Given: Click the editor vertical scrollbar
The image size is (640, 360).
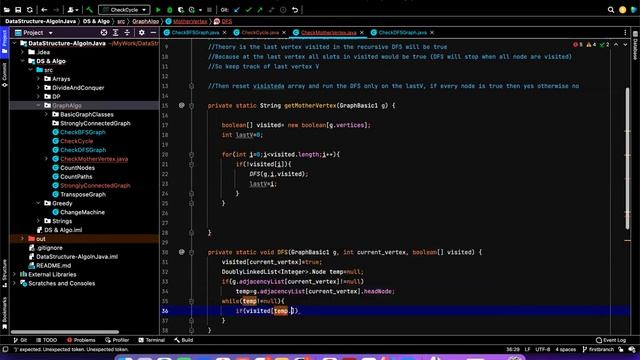Looking at the screenshot, I should point(627,158).
